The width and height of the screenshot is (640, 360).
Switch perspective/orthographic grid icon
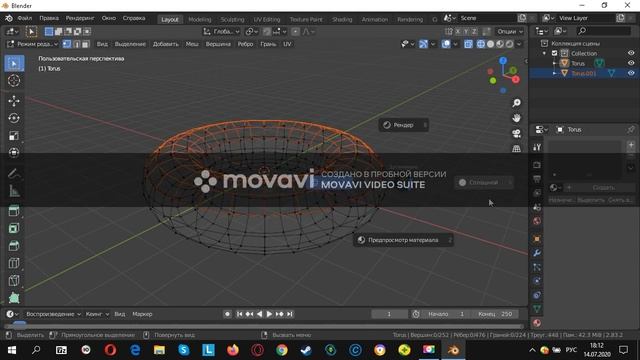click(x=516, y=149)
